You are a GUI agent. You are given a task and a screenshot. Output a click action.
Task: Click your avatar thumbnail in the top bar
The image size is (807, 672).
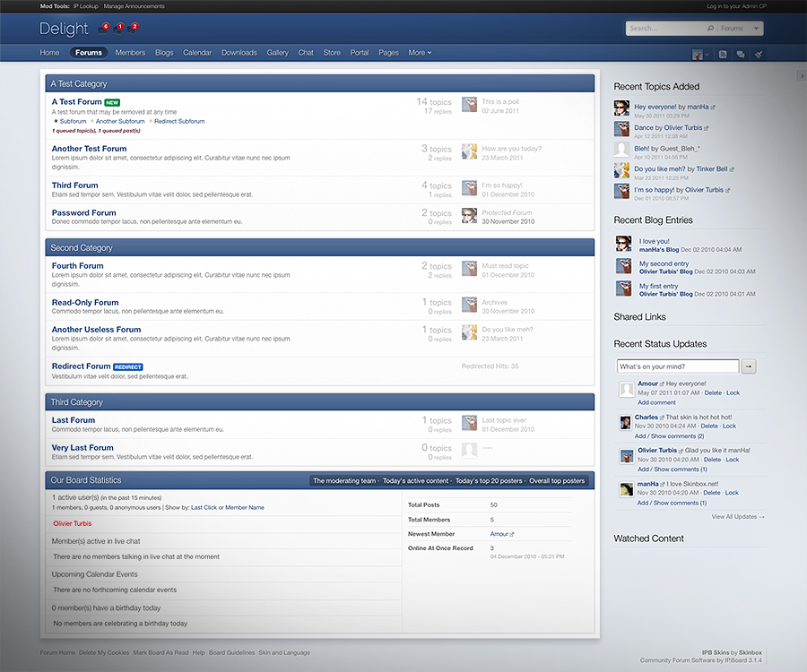pyautogui.click(x=697, y=54)
